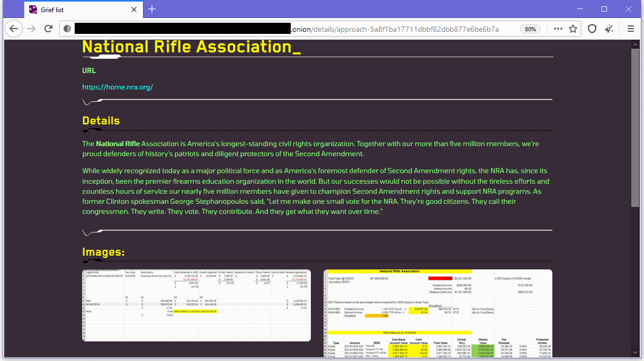
Task: Open the left tax spreadsheet image
Action: 196,305
